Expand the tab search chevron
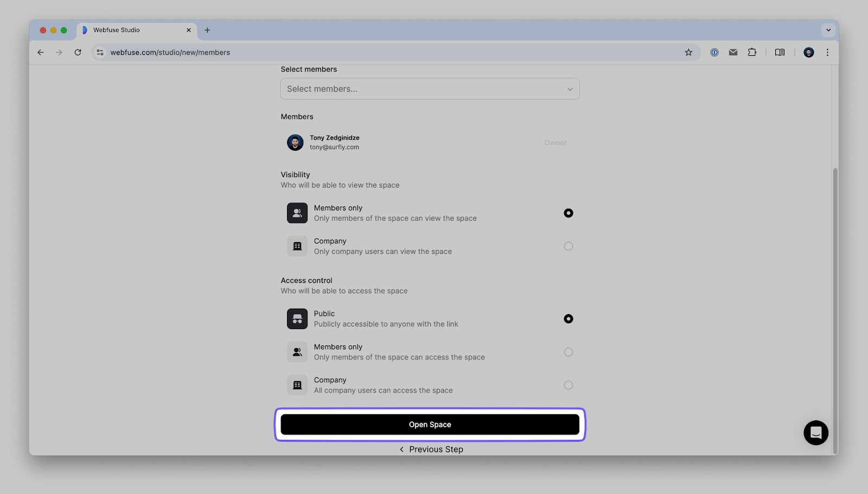The width and height of the screenshot is (868, 494). tap(828, 30)
